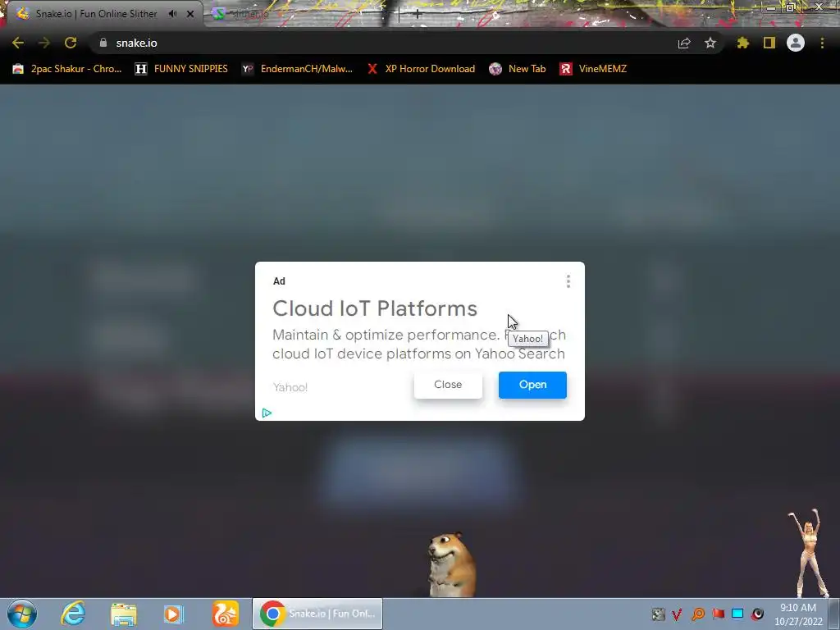The height and width of the screenshot is (630, 840).
Task: Open a new tab with plus button
Action: pyautogui.click(x=418, y=15)
